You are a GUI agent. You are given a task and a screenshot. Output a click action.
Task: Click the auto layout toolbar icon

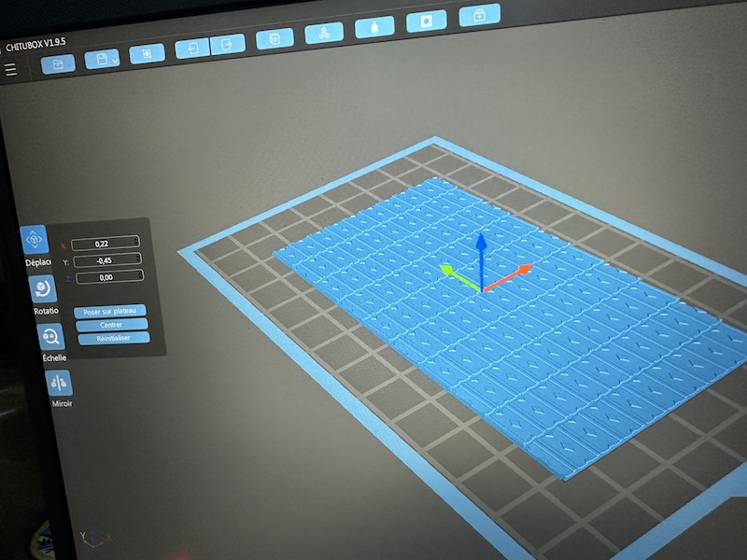(324, 34)
